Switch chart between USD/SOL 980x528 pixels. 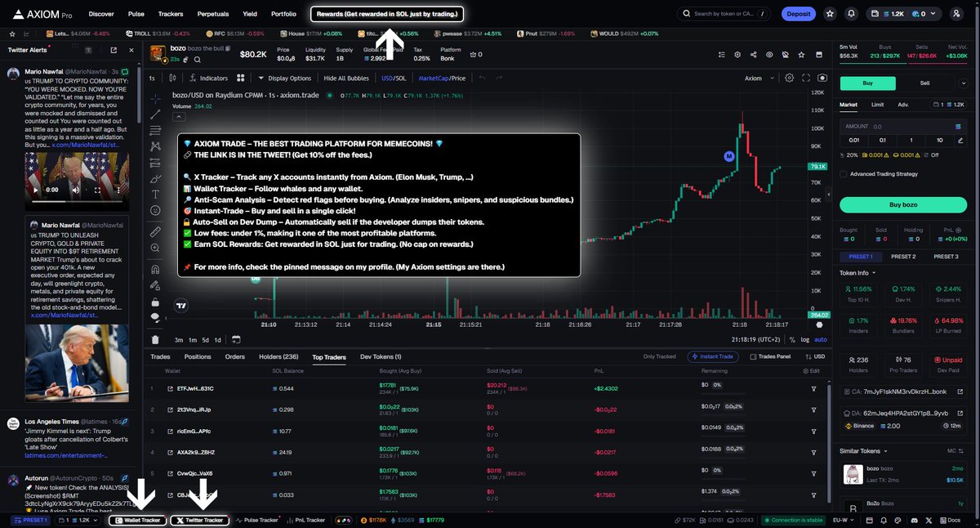point(394,78)
